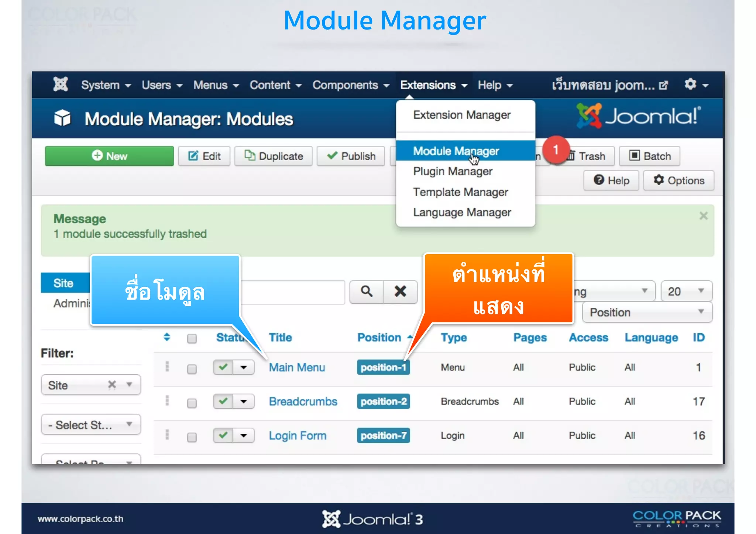Sort by the Pages column header
The height and width of the screenshot is (534, 756).
530,337
